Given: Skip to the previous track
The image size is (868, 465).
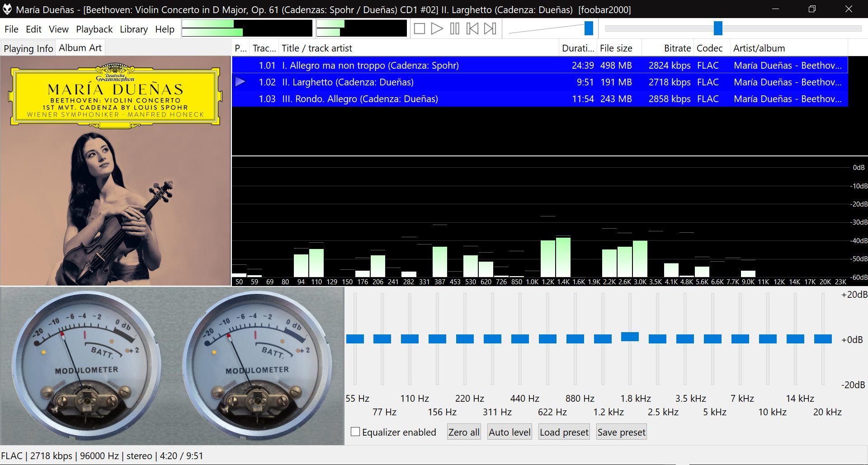Looking at the screenshot, I should 472,29.
